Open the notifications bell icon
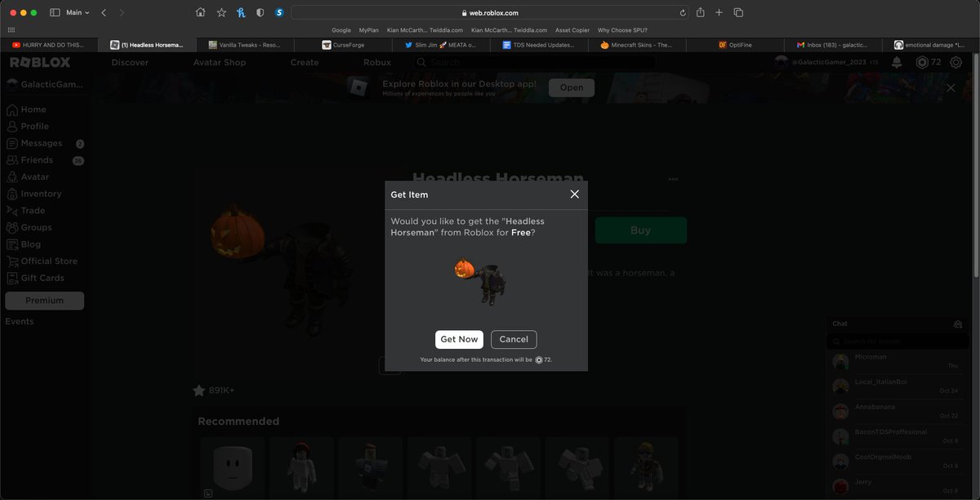Screen dimensions: 980x500 [897, 62]
